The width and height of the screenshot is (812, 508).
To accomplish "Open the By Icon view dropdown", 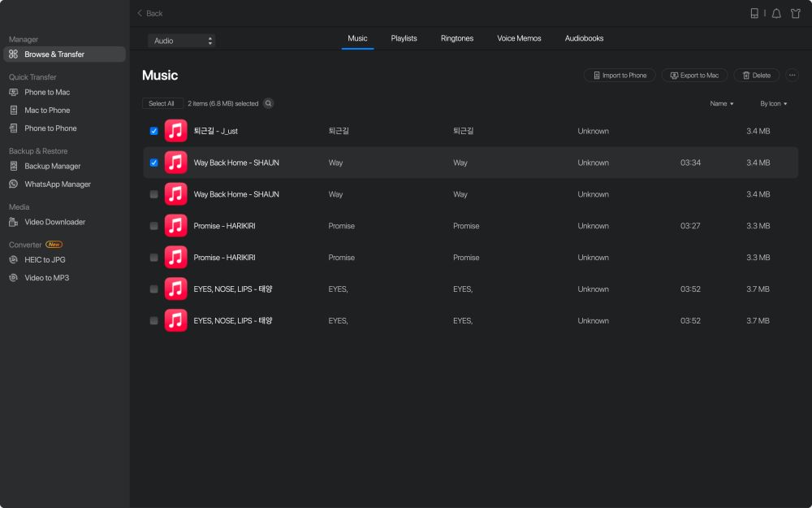I will pyautogui.click(x=773, y=104).
